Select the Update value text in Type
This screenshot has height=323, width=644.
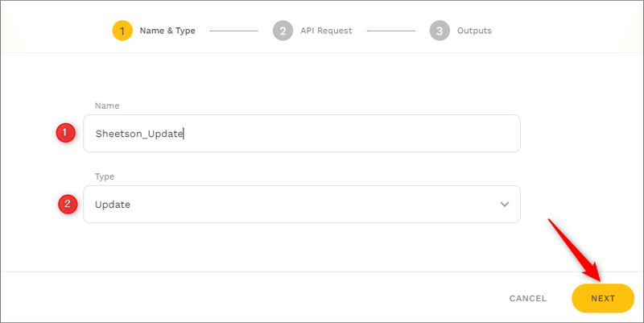[113, 205]
